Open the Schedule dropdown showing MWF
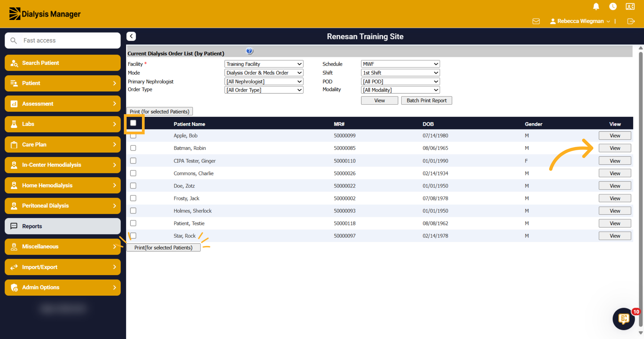Viewport: 644px width, 339px height. [400, 64]
